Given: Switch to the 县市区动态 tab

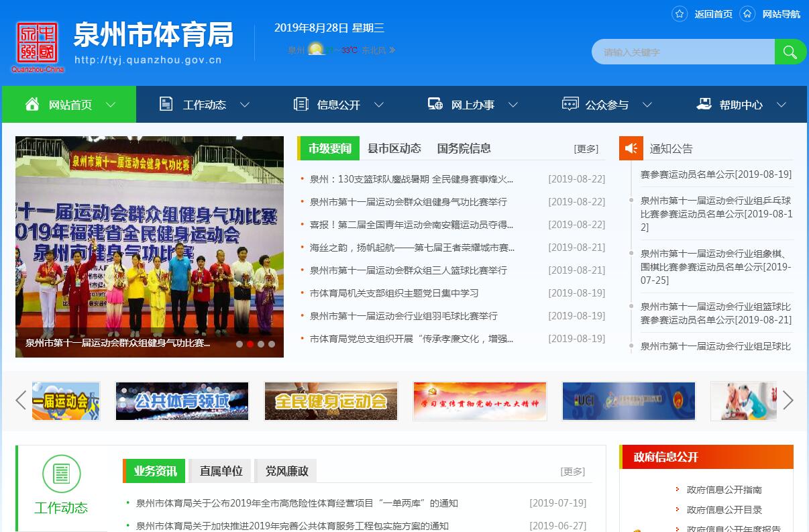Looking at the screenshot, I should [x=394, y=148].
